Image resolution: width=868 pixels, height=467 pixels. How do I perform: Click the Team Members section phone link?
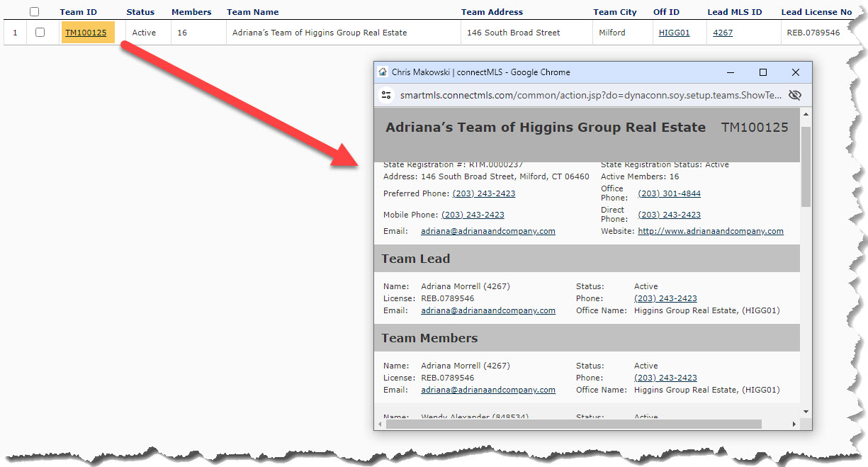tap(665, 378)
